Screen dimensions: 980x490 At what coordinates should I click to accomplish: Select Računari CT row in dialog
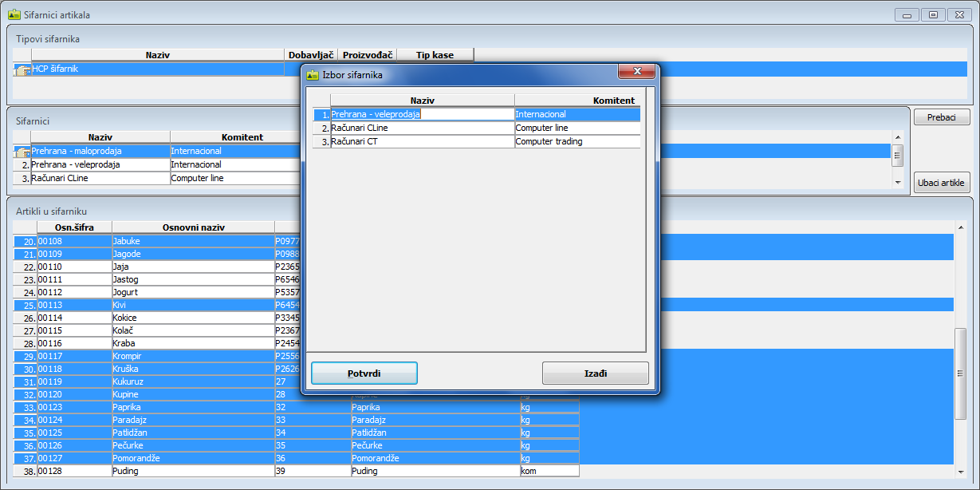click(x=422, y=141)
